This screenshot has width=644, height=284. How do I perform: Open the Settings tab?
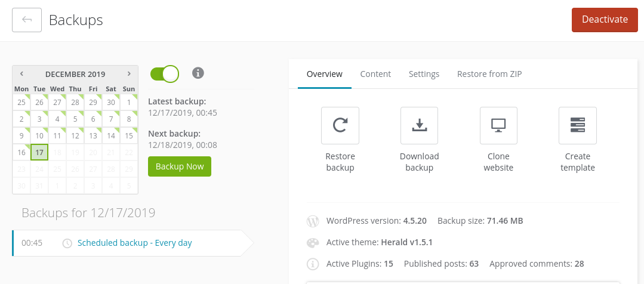424,74
